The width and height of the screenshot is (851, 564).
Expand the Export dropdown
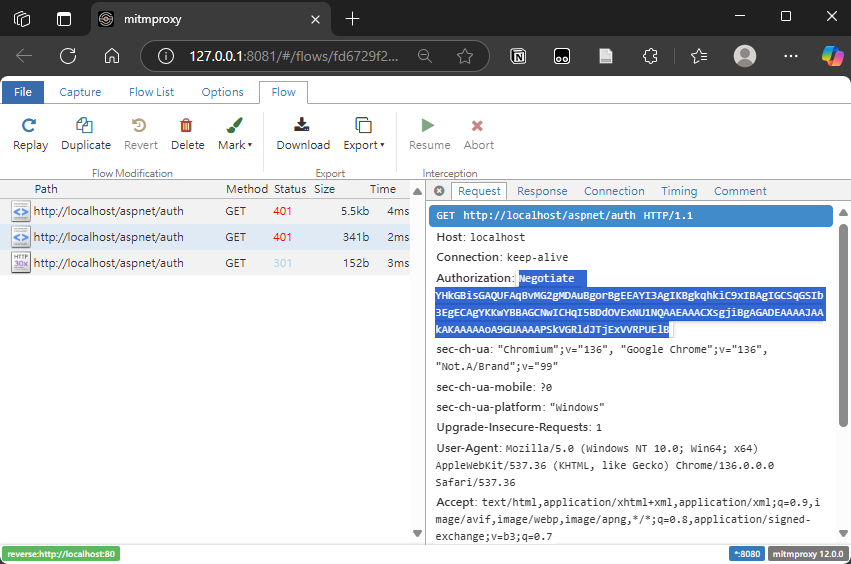click(x=364, y=145)
